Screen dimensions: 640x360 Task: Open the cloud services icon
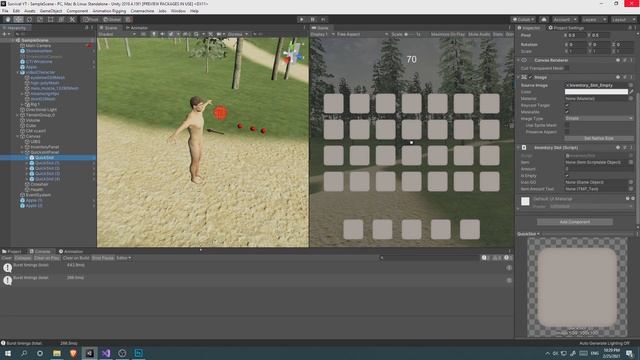pyautogui.click(x=544, y=20)
